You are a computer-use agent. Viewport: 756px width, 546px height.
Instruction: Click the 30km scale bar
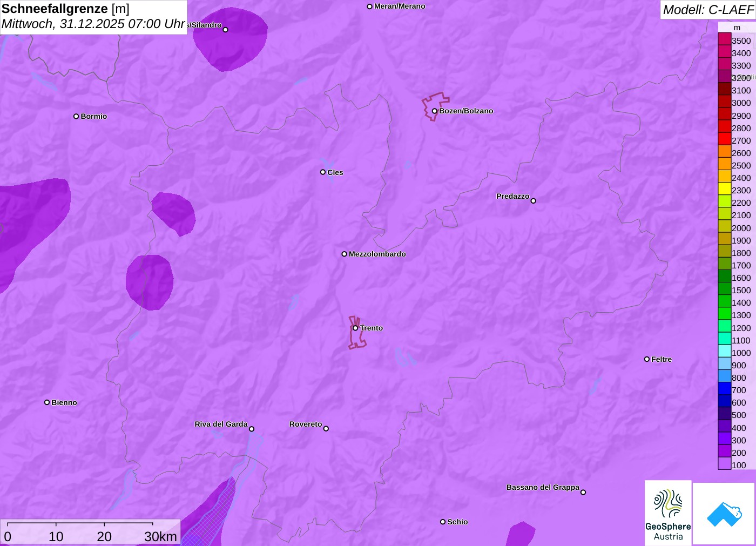(x=80, y=524)
